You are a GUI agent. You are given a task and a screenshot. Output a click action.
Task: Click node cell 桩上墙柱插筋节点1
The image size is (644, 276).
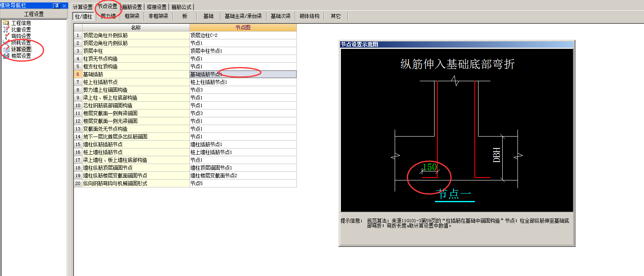243,152
